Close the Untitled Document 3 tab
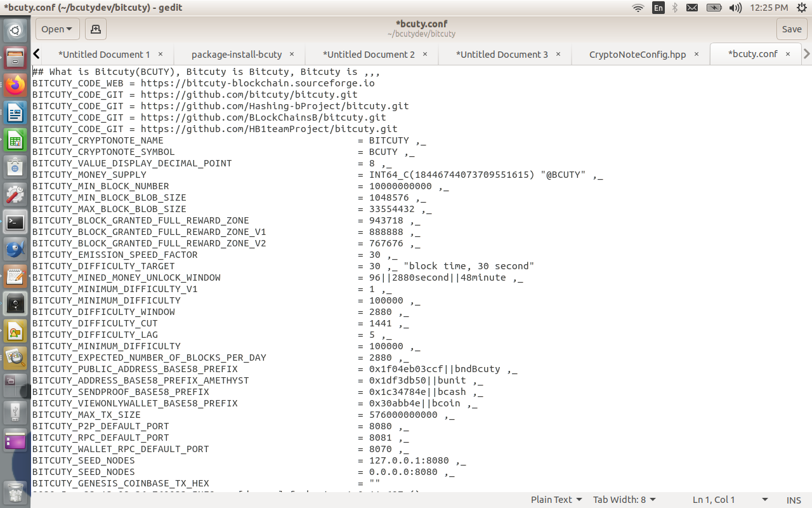The image size is (812, 508). tap(559, 55)
